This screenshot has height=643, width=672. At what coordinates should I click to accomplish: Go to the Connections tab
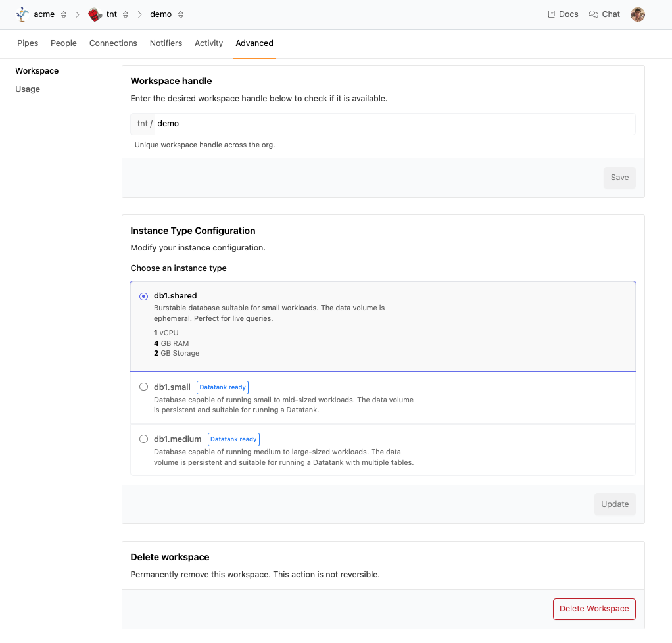pyautogui.click(x=113, y=43)
